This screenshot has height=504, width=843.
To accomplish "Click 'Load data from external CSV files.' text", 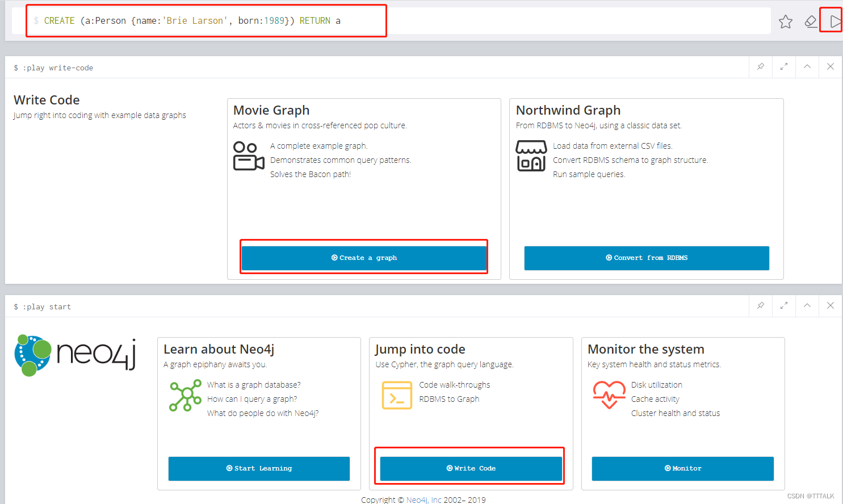I will (613, 146).
